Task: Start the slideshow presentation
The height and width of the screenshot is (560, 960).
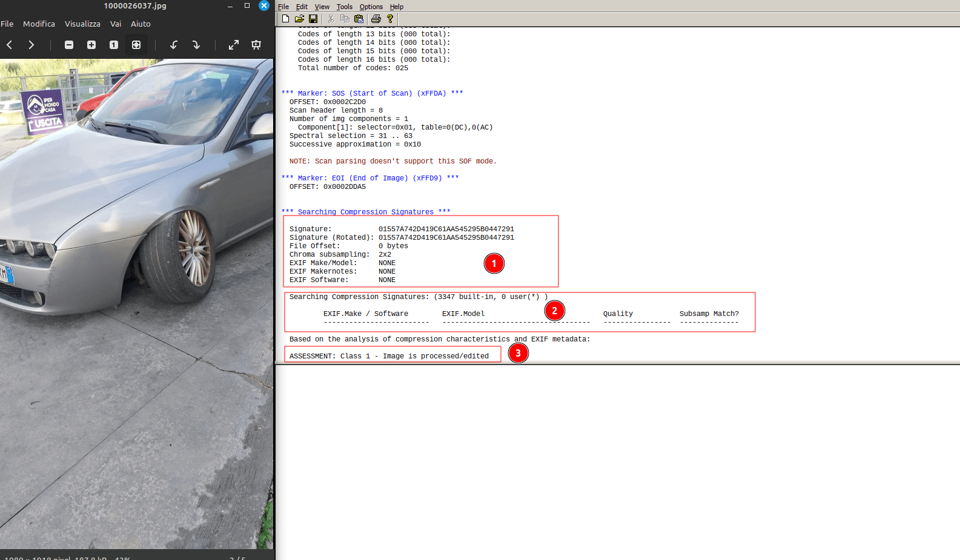Action: click(x=256, y=45)
